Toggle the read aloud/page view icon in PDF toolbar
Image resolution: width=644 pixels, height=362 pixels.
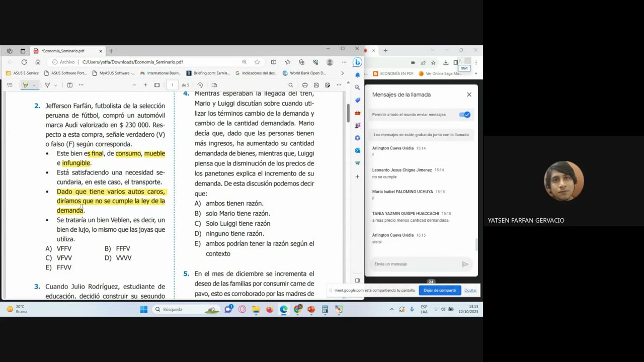[x=69, y=85]
